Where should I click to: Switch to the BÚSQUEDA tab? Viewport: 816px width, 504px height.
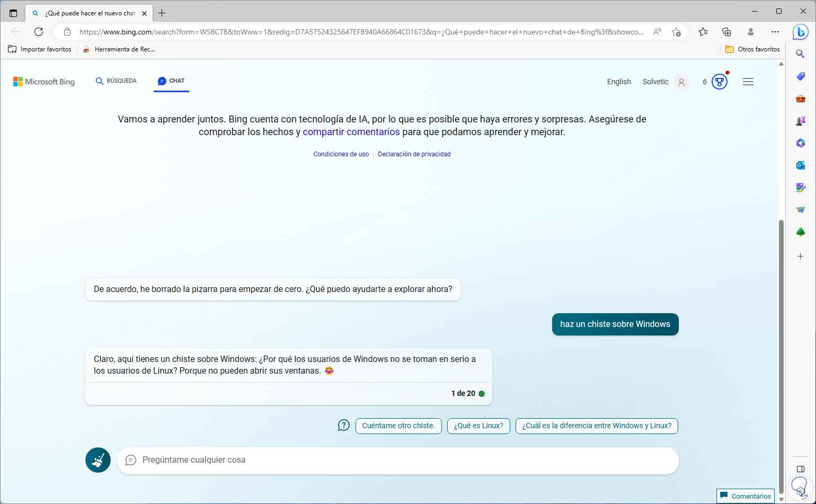(x=116, y=81)
